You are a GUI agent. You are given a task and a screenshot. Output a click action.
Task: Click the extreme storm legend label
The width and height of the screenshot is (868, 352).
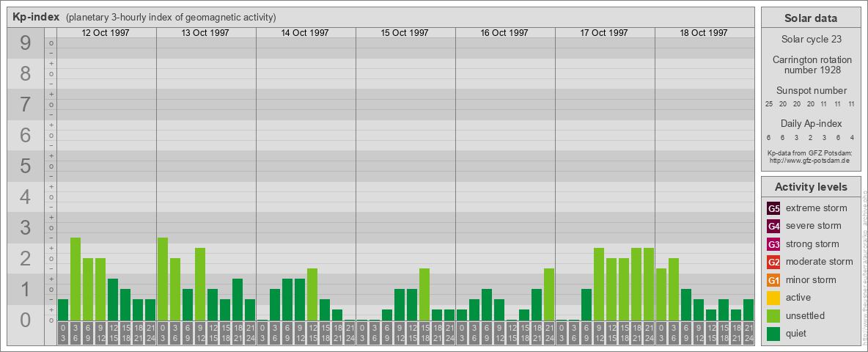(817, 208)
